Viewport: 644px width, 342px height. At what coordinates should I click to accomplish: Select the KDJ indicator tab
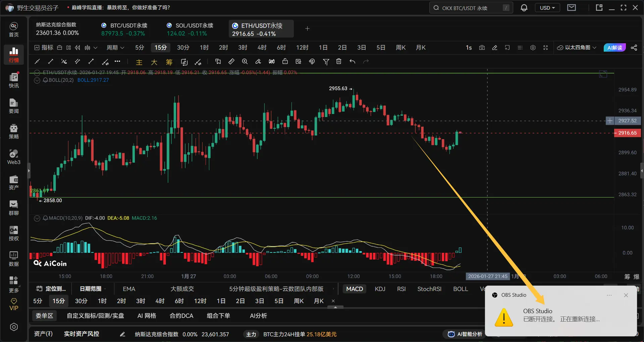[x=380, y=289]
